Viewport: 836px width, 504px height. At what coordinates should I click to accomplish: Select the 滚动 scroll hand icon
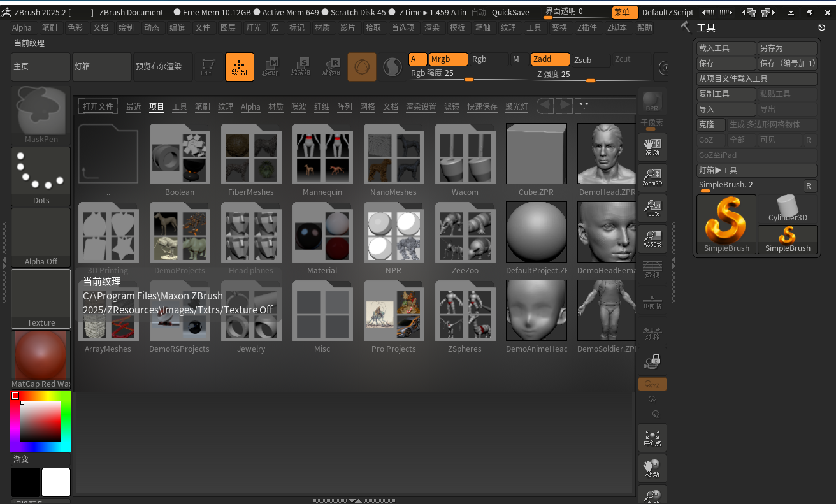point(652,147)
